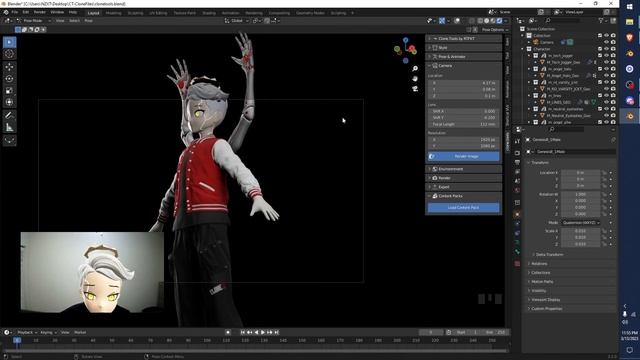
Task: Select the Move tool
Action: 9,67
